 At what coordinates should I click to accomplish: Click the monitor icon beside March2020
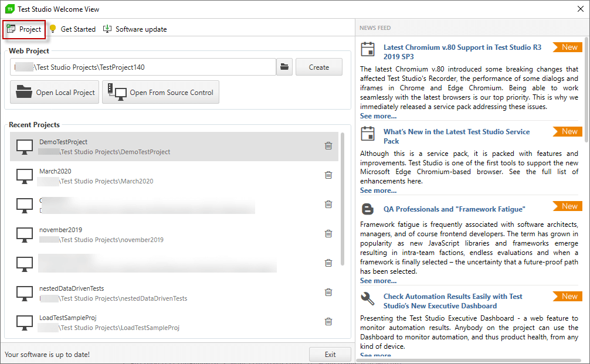(x=25, y=176)
